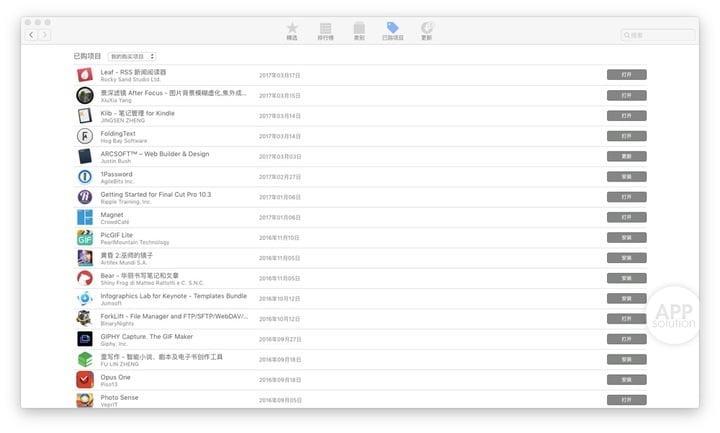
Task: Click the PicGIF Lite app icon
Action: pos(85,237)
